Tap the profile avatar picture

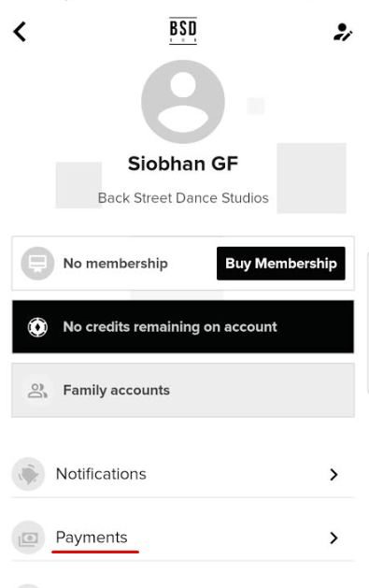[183, 102]
